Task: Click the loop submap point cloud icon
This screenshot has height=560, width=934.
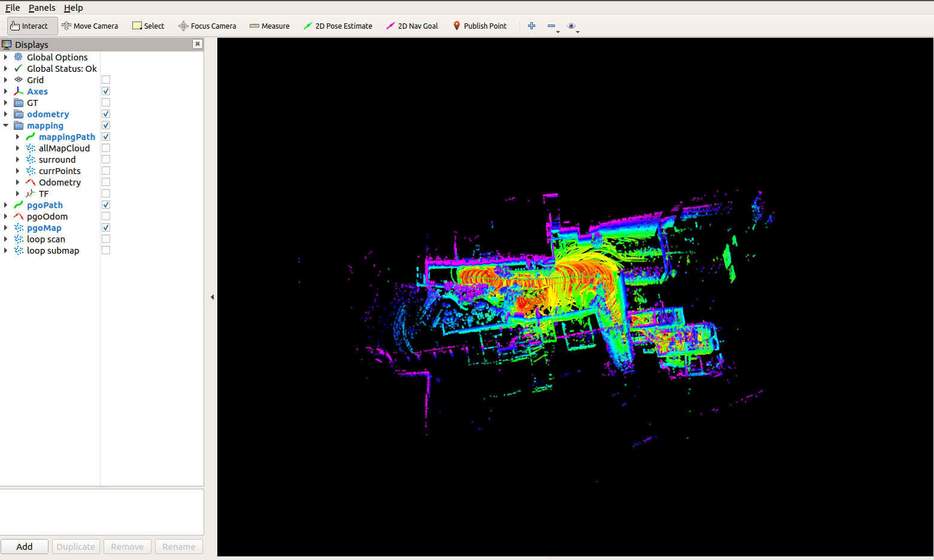Action: tap(19, 250)
